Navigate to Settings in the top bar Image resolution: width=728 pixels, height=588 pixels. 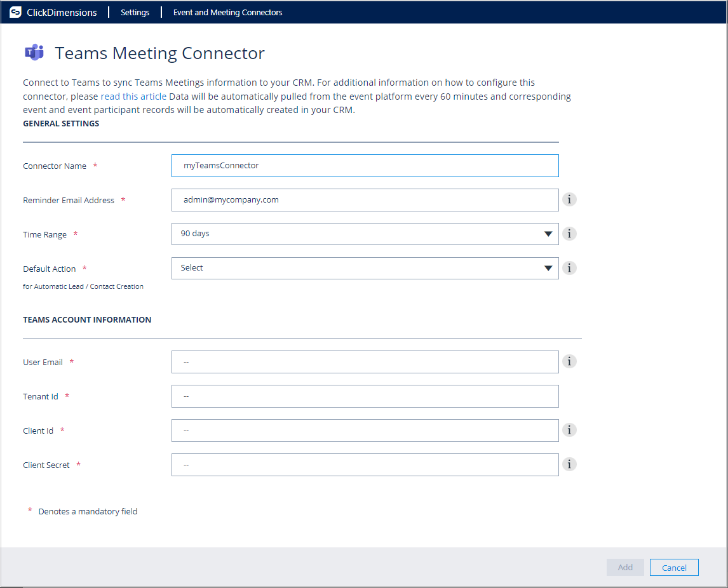pyautogui.click(x=135, y=12)
